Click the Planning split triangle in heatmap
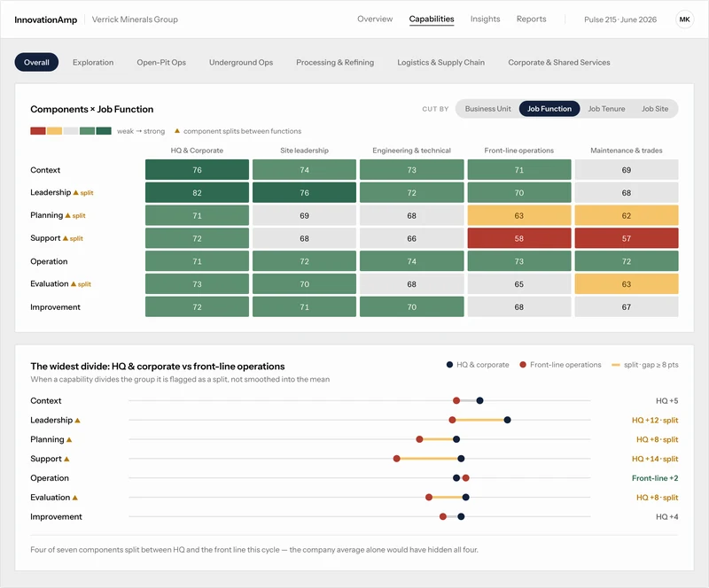The height and width of the screenshot is (588, 709). [x=68, y=215]
